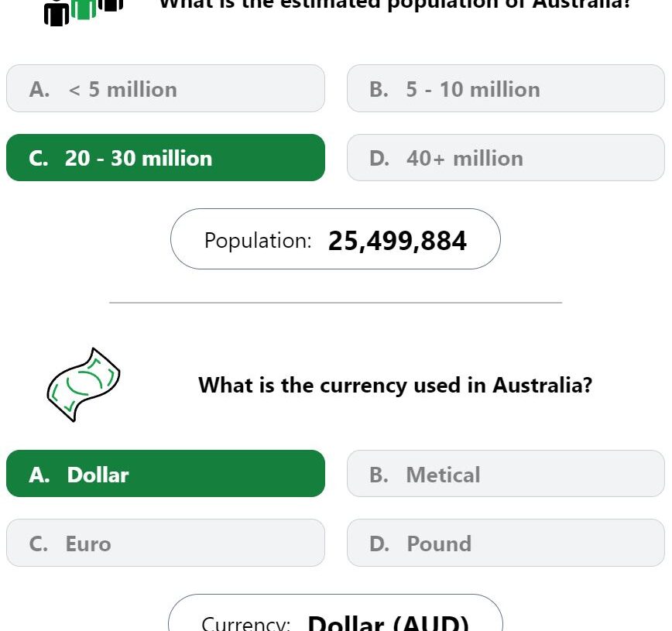
Task: Click the Currency Dollar (AUD) result box
Action: (335, 613)
